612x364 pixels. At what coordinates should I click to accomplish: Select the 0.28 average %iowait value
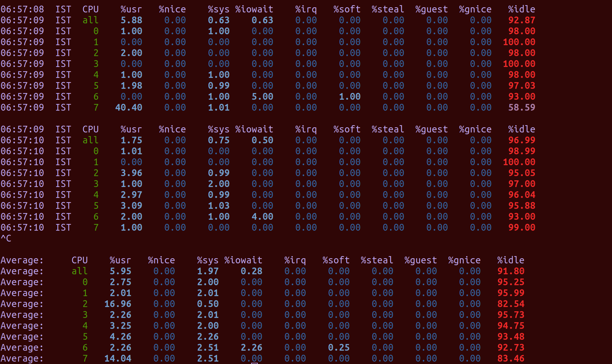pos(251,271)
